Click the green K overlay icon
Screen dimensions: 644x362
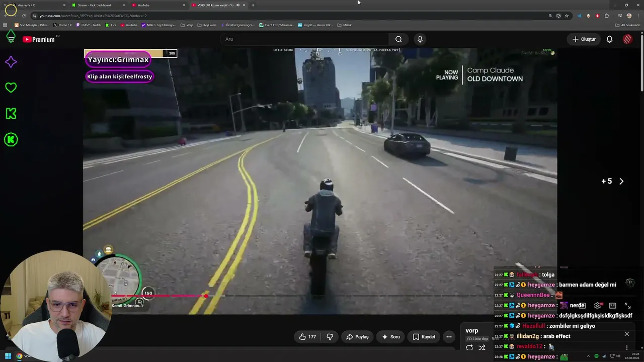click(11, 114)
